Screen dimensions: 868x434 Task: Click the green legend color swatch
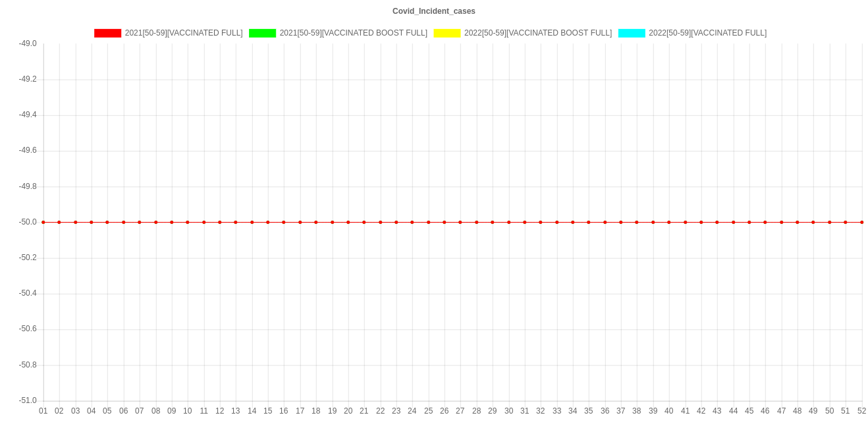click(x=263, y=33)
